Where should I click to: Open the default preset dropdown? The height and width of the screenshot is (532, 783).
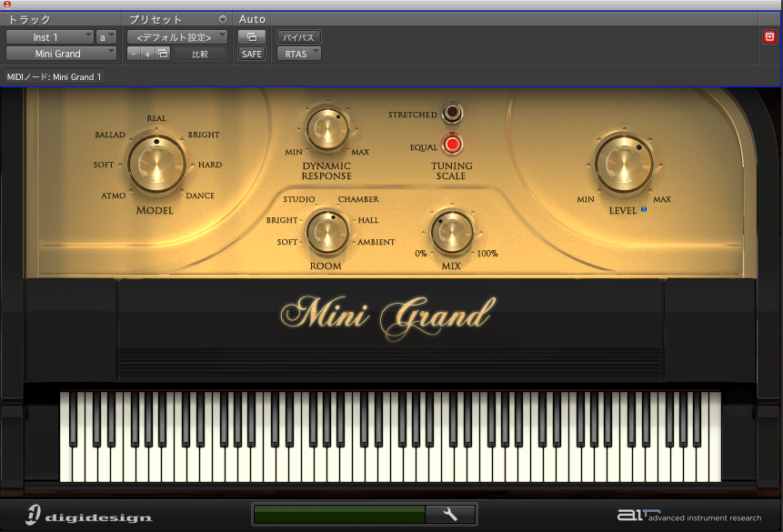tap(176, 37)
